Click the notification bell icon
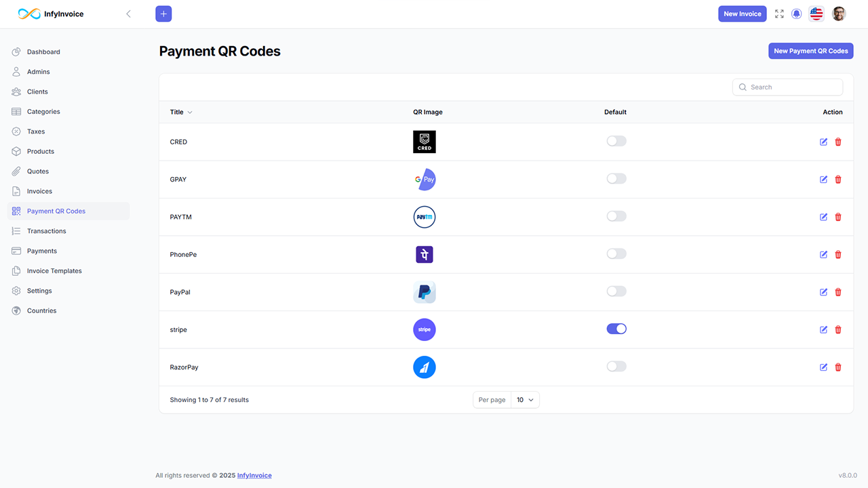868x488 pixels. (x=796, y=14)
